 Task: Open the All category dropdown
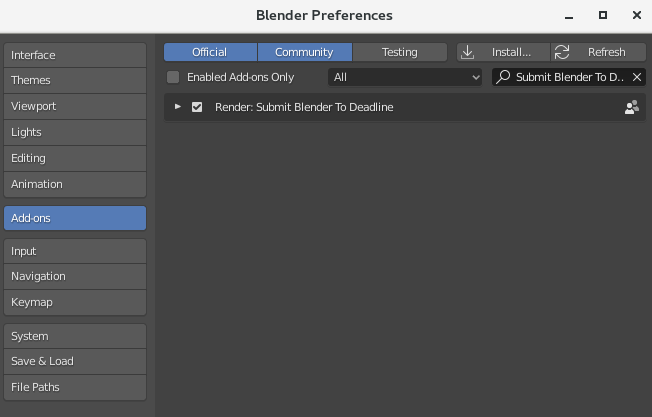[x=405, y=77]
